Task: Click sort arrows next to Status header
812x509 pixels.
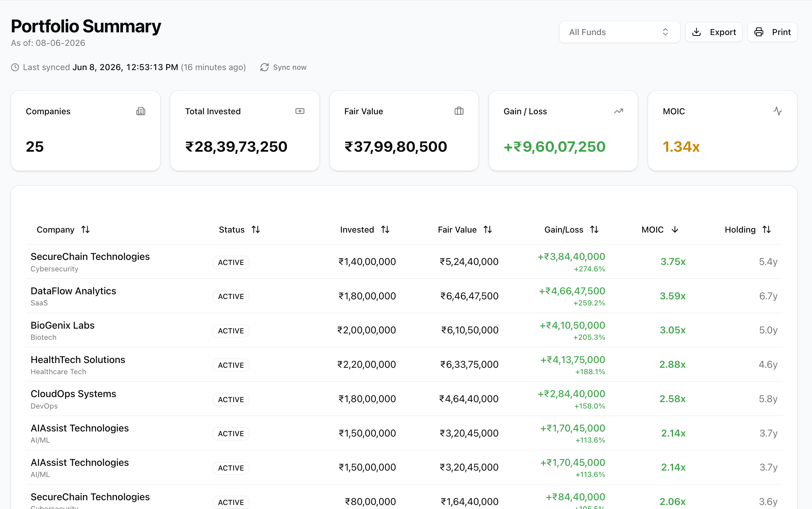Action: [x=256, y=230]
